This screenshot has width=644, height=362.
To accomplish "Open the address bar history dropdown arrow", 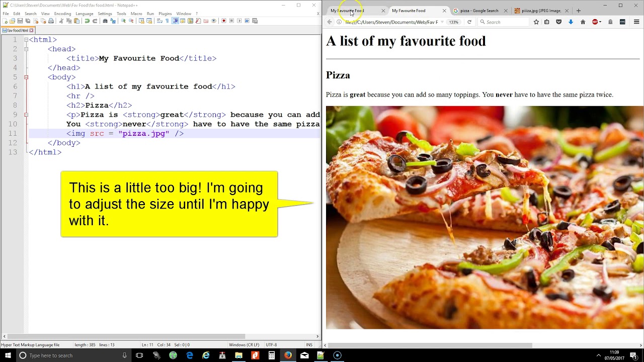I will click(x=442, y=22).
